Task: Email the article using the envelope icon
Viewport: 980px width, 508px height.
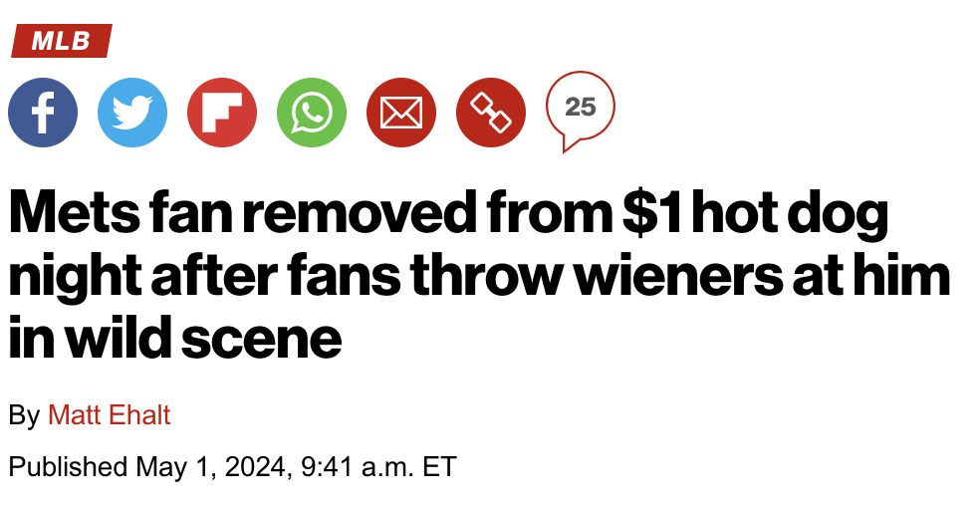Action: point(400,112)
